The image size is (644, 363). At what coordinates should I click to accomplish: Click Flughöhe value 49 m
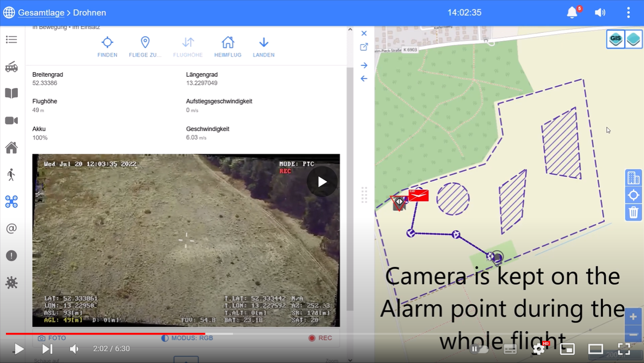38,110
